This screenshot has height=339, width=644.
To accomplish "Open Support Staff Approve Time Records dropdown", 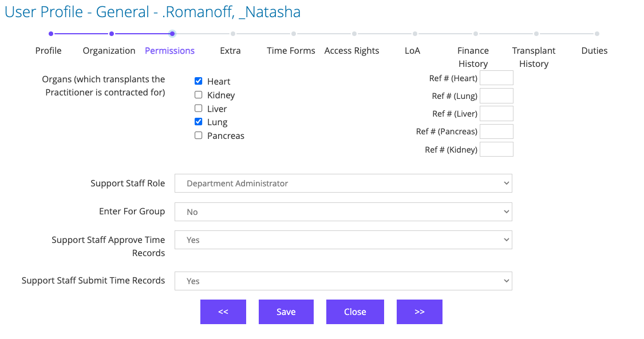I will click(x=343, y=240).
